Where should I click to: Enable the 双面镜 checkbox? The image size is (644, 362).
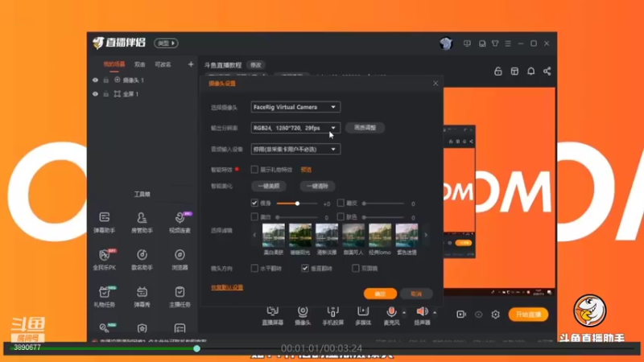pos(356,268)
